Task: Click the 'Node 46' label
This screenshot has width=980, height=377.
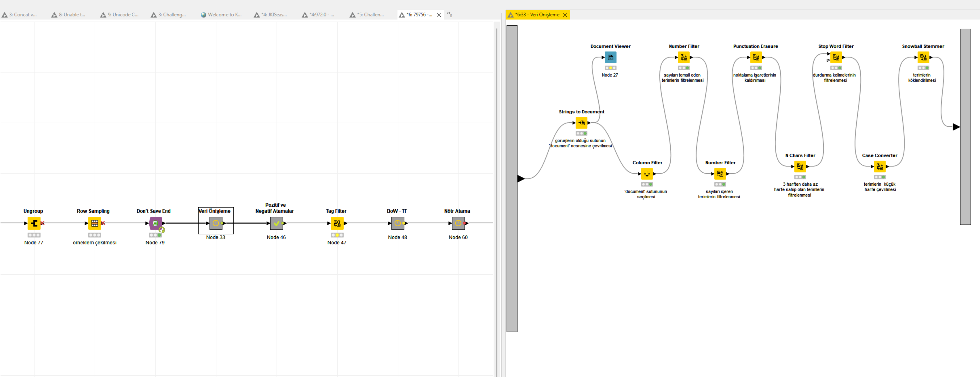Action: tap(276, 237)
